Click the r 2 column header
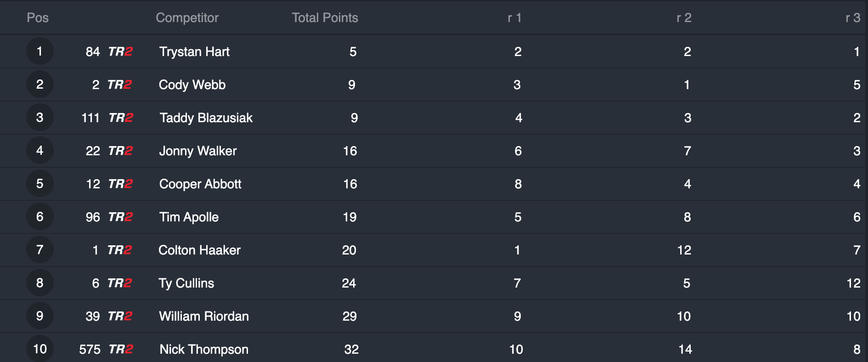Image resolution: width=868 pixels, height=362 pixels. (x=684, y=17)
